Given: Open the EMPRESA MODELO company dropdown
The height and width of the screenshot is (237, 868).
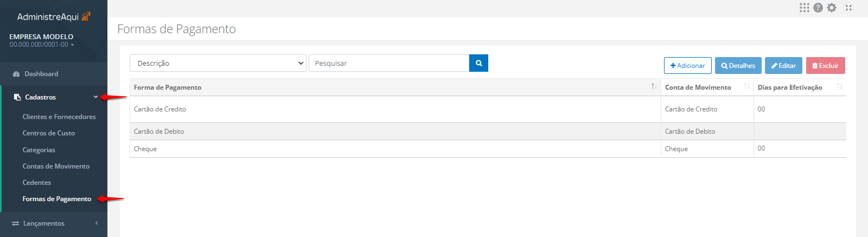Looking at the screenshot, I should point(41,41).
